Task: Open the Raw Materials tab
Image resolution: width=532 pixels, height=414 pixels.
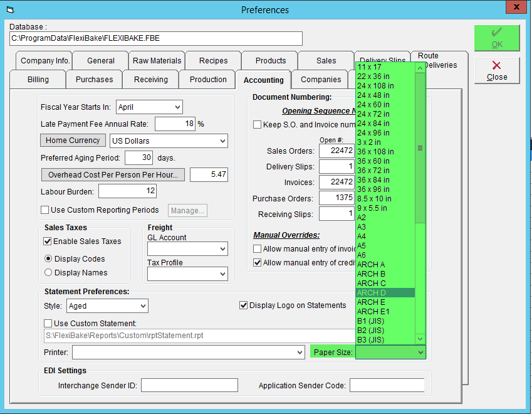Action: click(x=157, y=61)
